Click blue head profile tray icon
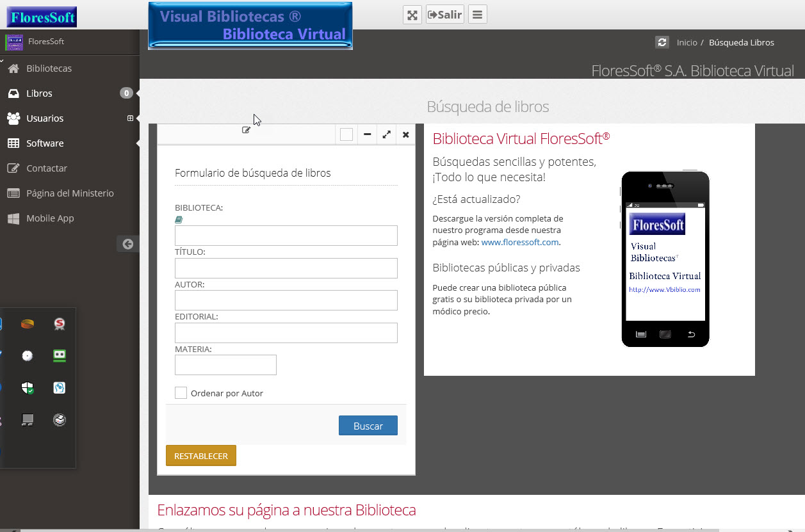Viewport: 805px width, 532px height. click(60, 388)
